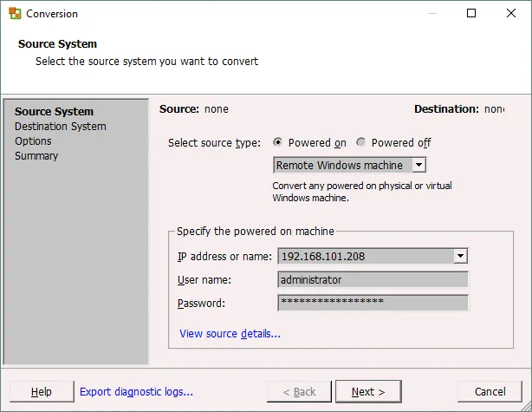
Task: Click the Password input field
Action: (373, 303)
